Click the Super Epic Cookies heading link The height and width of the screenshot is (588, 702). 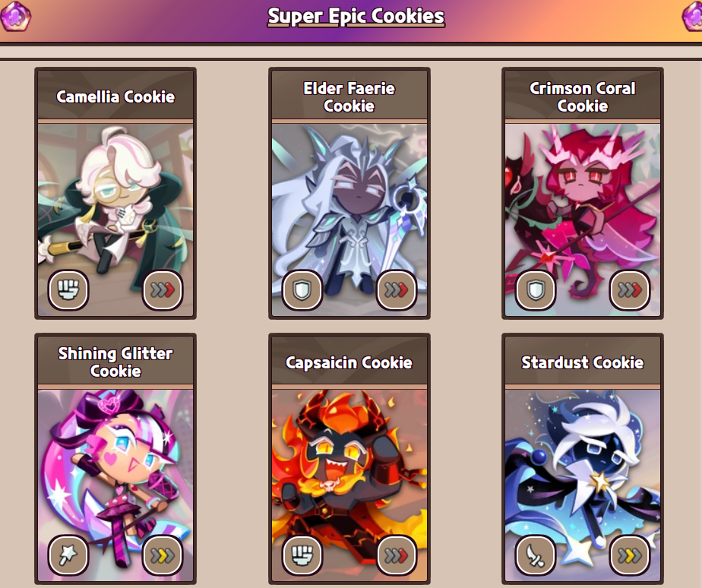[356, 17]
